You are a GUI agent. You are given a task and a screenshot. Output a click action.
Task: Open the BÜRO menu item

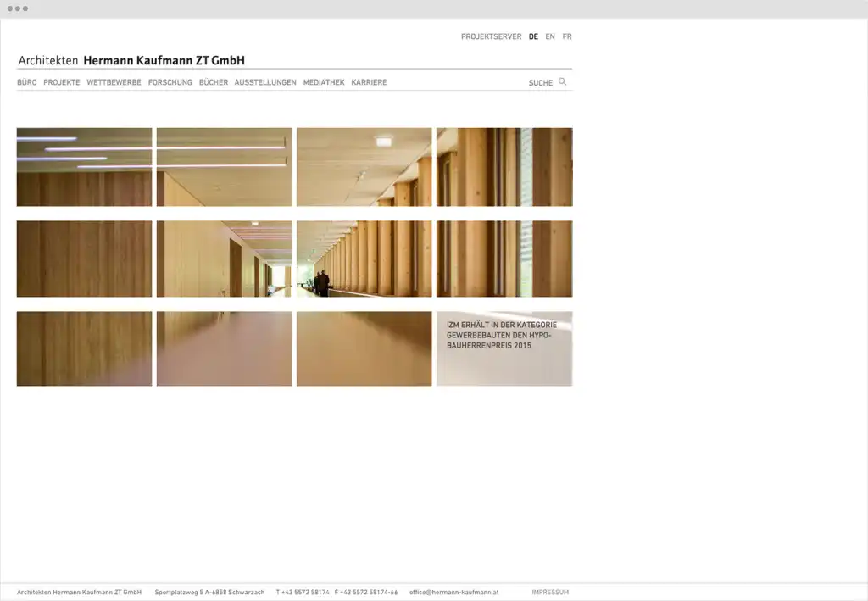point(27,83)
